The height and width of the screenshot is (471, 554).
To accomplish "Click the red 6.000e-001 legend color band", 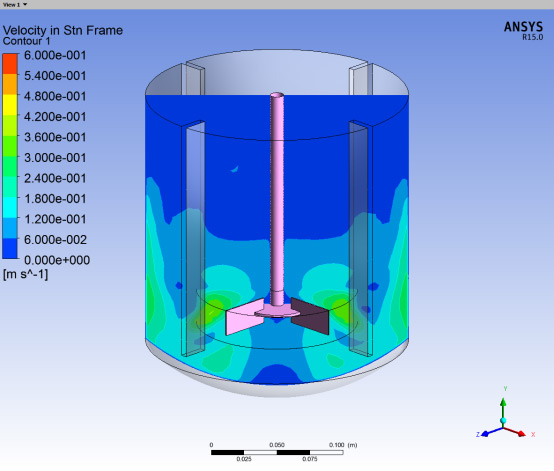I will point(10,64).
